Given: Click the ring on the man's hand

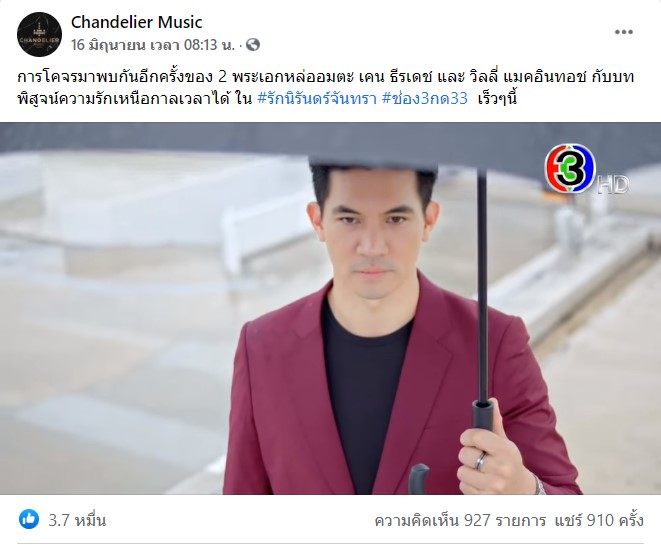Looking at the screenshot, I should (481, 462).
